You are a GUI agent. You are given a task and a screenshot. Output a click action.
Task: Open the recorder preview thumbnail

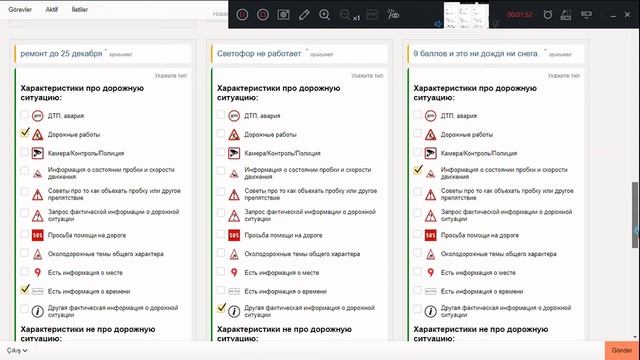point(466,16)
